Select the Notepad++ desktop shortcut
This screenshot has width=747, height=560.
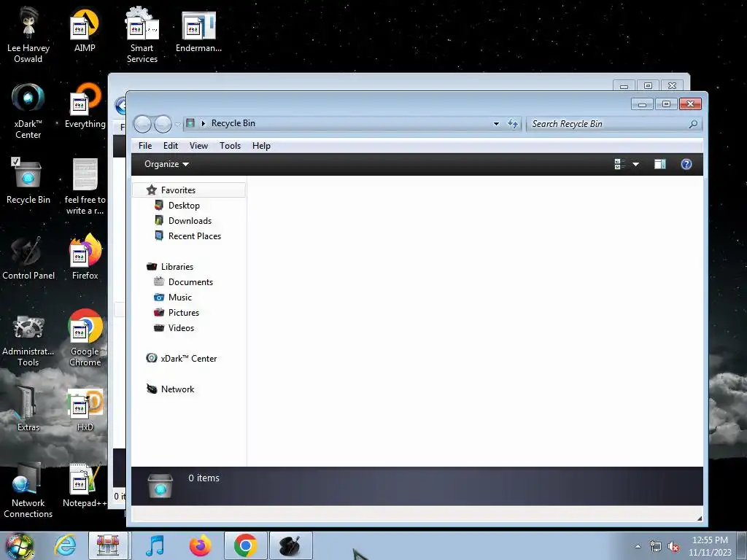(x=85, y=486)
